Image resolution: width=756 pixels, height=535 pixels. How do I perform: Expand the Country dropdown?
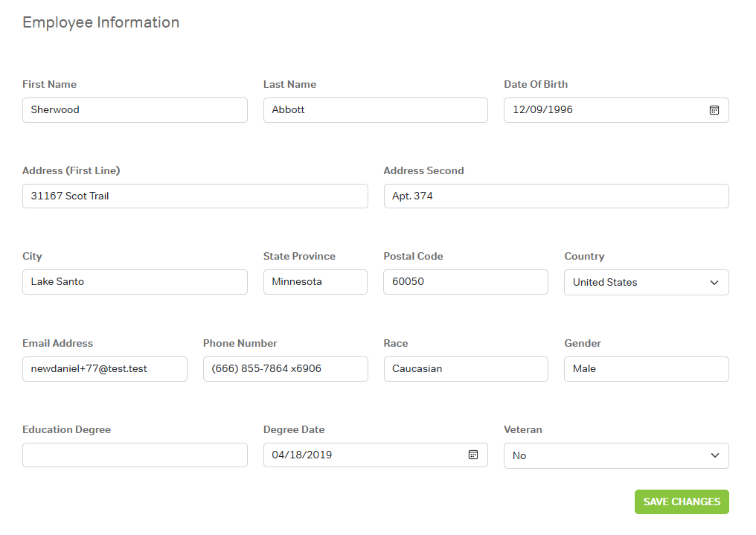[646, 283]
